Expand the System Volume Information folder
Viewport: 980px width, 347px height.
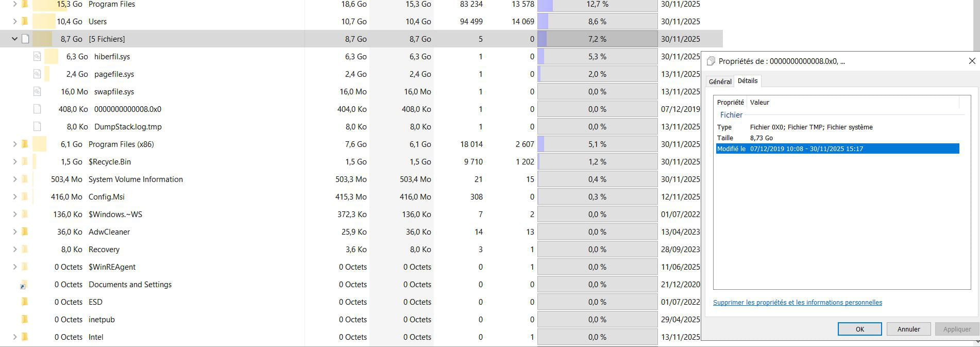click(x=14, y=179)
